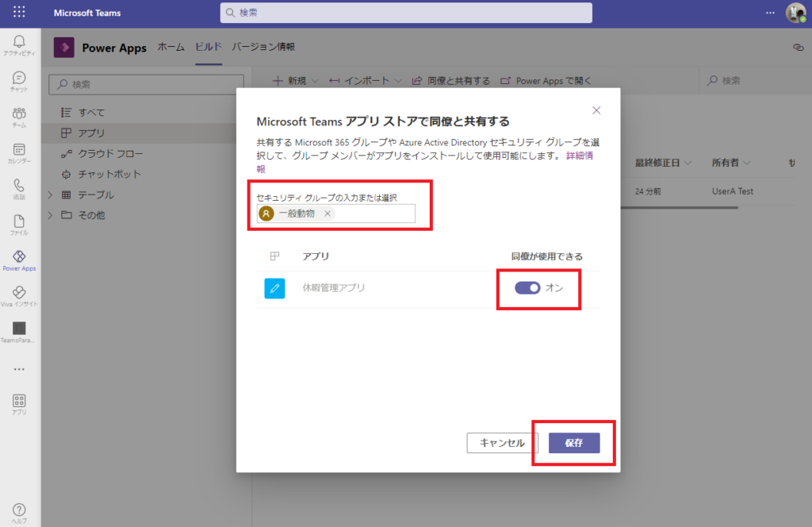Open Calls (通話) phone icon
The height and width of the screenshot is (527, 812).
(19, 189)
